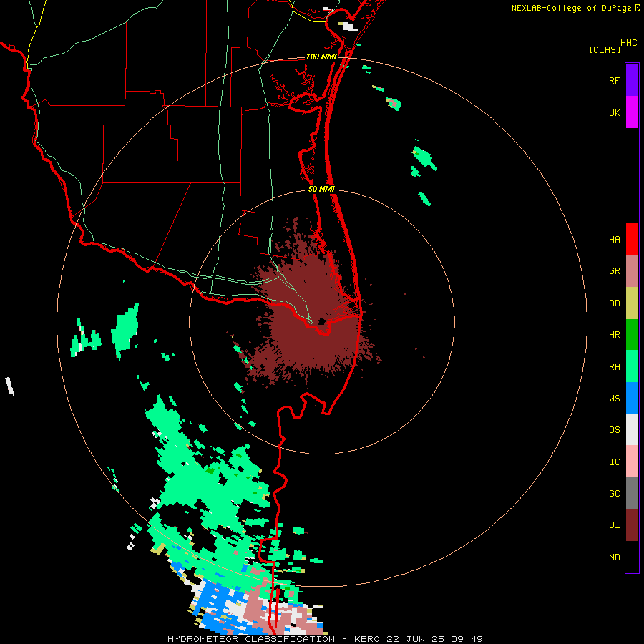
Task: Click the RA legend label
Action: (614, 367)
